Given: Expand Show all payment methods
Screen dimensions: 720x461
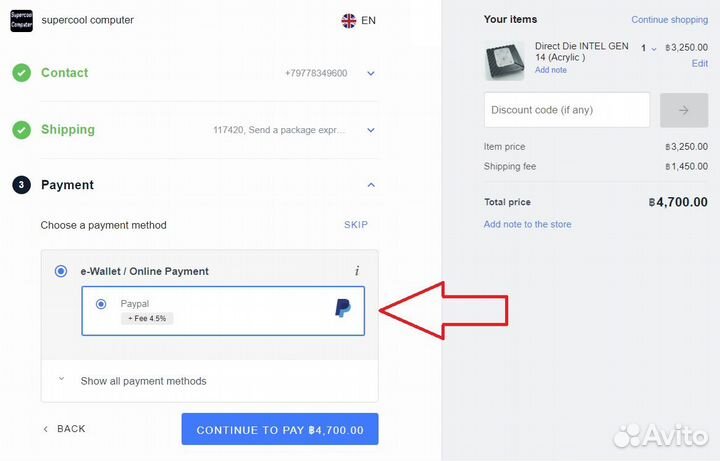Looking at the screenshot, I should pyautogui.click(x=143, y=381).
